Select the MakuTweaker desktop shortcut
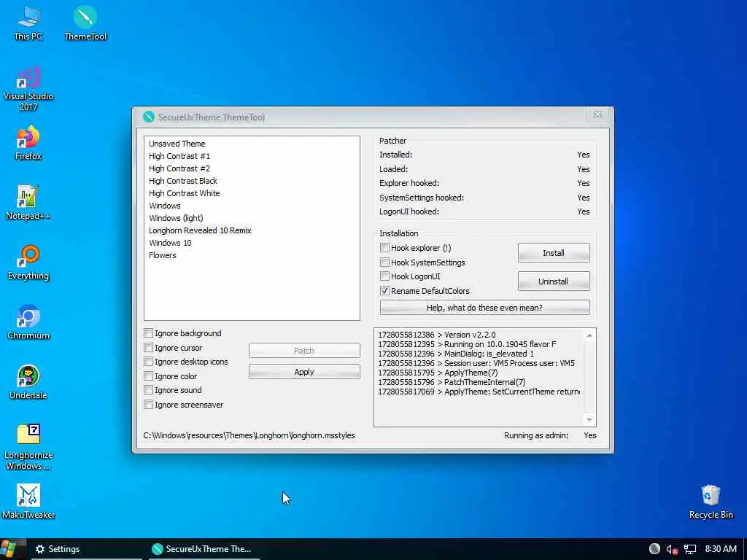 28,502
